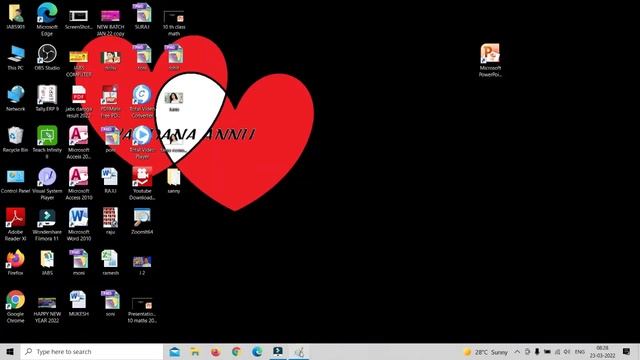Open the notification center icon
Viewport: 640px width, 360px height.
click(x=626, y=351)
